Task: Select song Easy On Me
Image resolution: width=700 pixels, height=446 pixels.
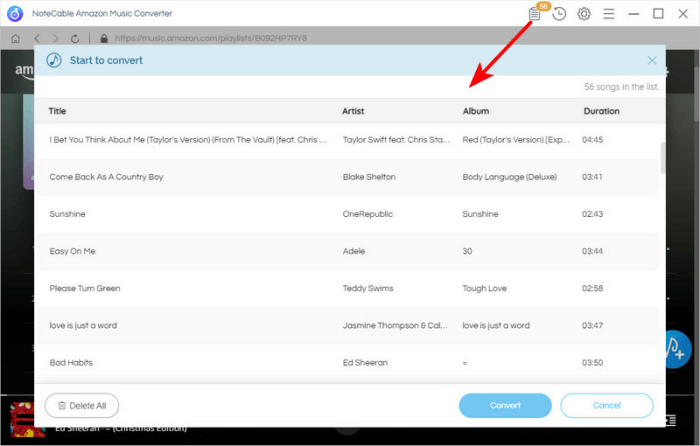Action: (72, 251)
